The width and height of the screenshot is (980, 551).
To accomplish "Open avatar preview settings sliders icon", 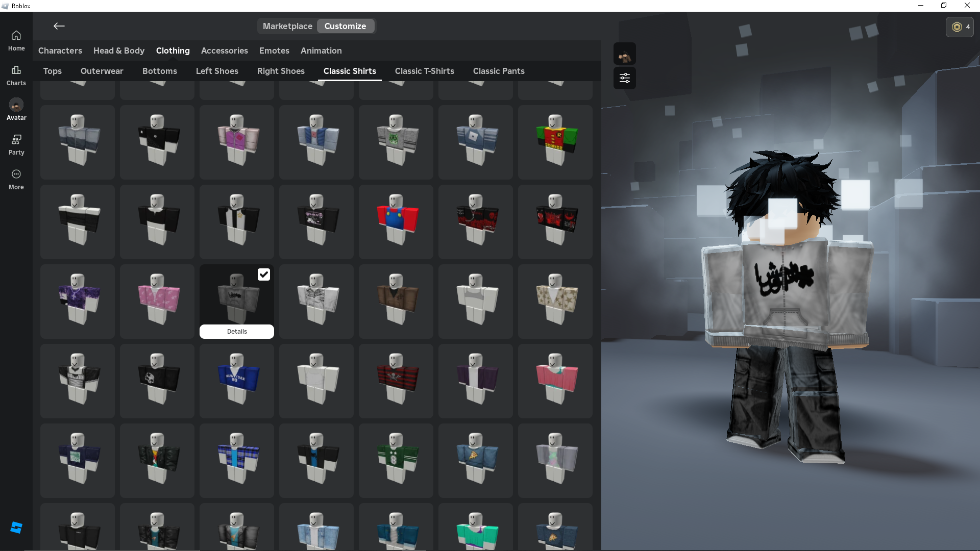I will pyautogui.click(x=625, y=78).
